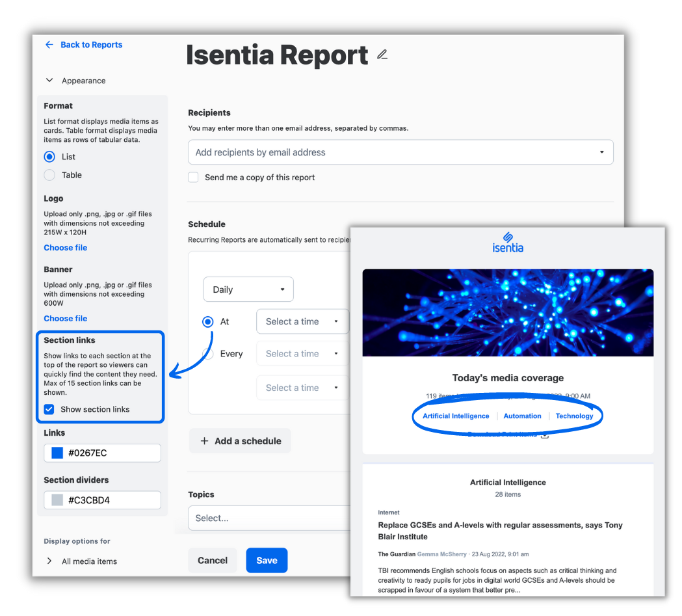The height and width of the screenshot is (616, 682).
Task: Click the Today's media coverage heading
Action: [508, 378]
